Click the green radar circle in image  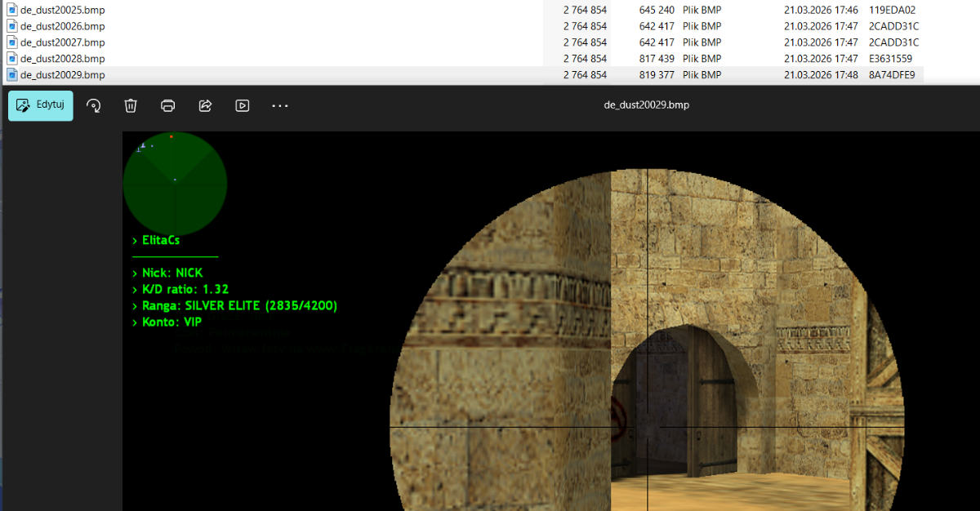175,184
